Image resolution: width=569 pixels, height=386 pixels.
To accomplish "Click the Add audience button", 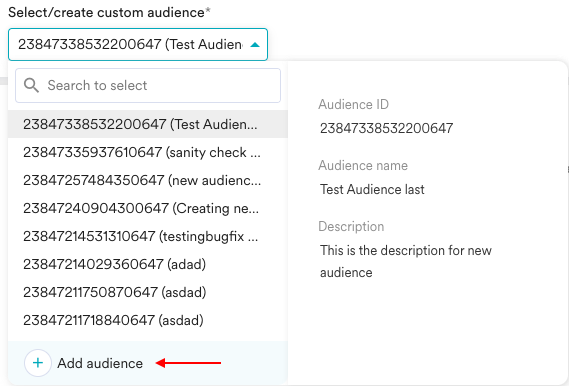I will (84, 363).
